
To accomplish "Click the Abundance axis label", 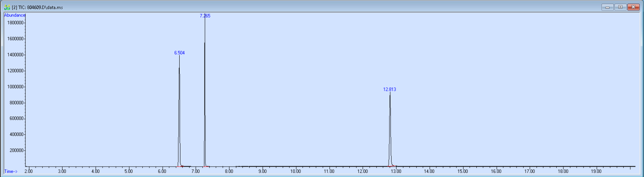I will click(x=14, y=15).
